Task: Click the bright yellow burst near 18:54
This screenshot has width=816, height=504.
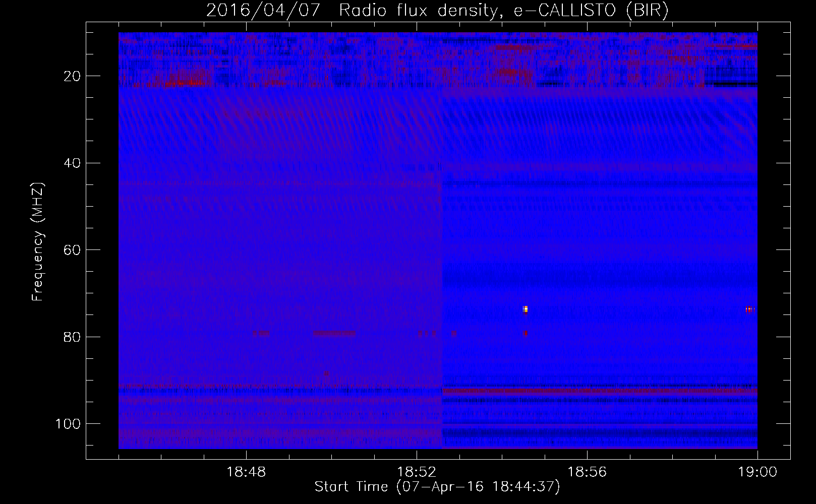Action: point(526,309)
